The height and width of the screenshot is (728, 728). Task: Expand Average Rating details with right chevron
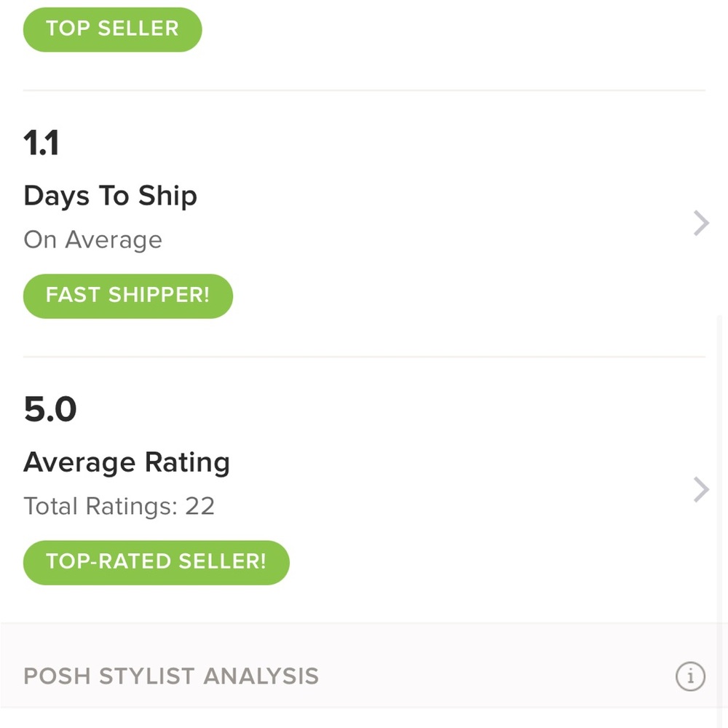click(x=700, y=490)
